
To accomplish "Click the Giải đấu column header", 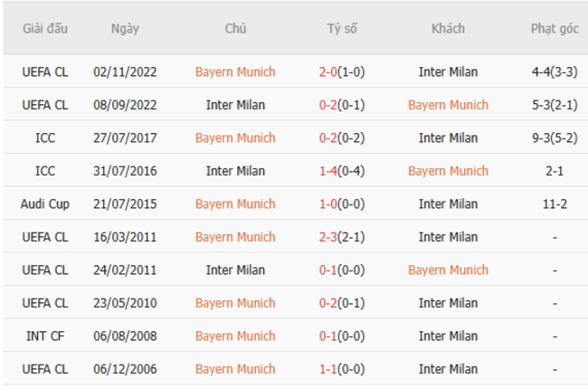I will click(44, 28).
